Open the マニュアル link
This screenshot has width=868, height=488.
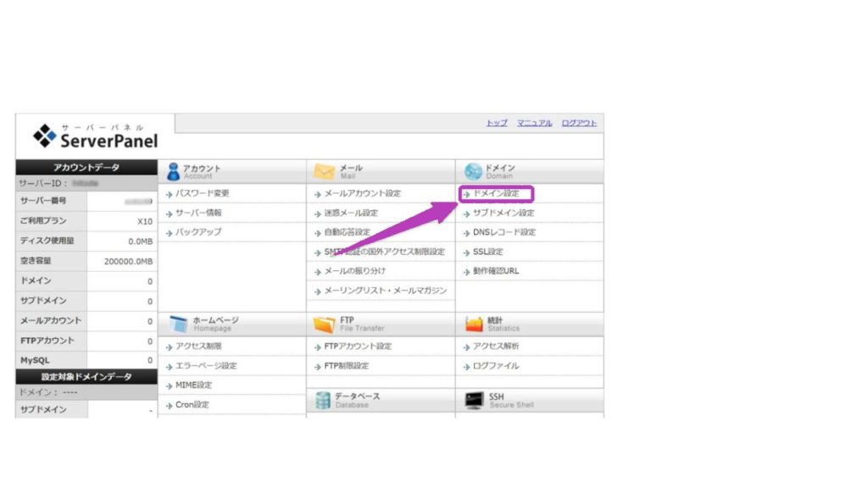coord(534,123)
